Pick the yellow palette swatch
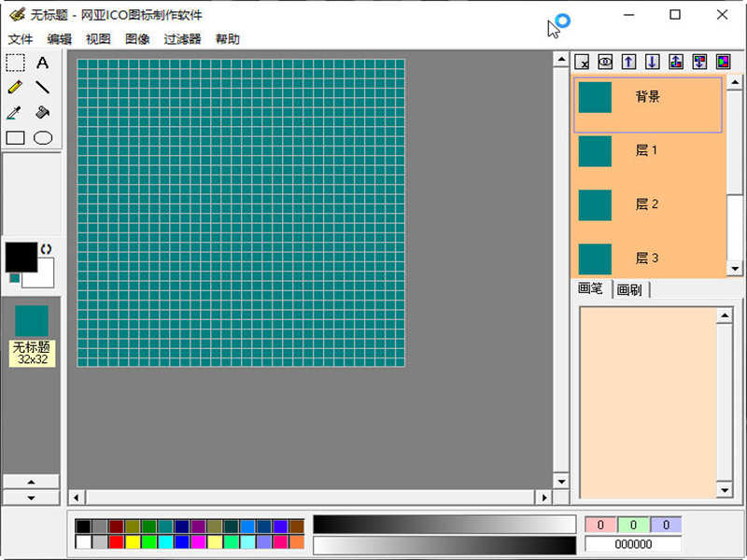747x560 pixels. (133, 542)
